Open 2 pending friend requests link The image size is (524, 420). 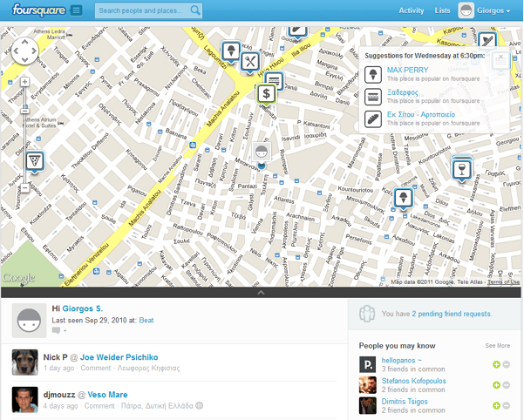click(452, 314)
